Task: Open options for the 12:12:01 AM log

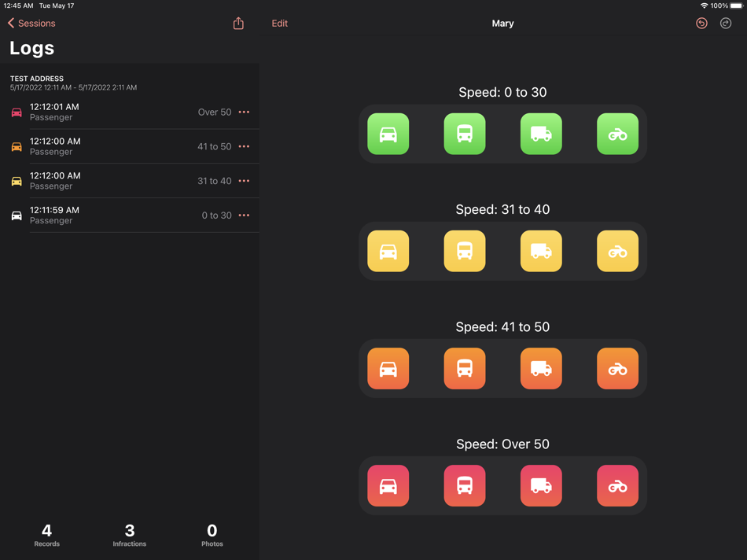Action: (244, 112)
